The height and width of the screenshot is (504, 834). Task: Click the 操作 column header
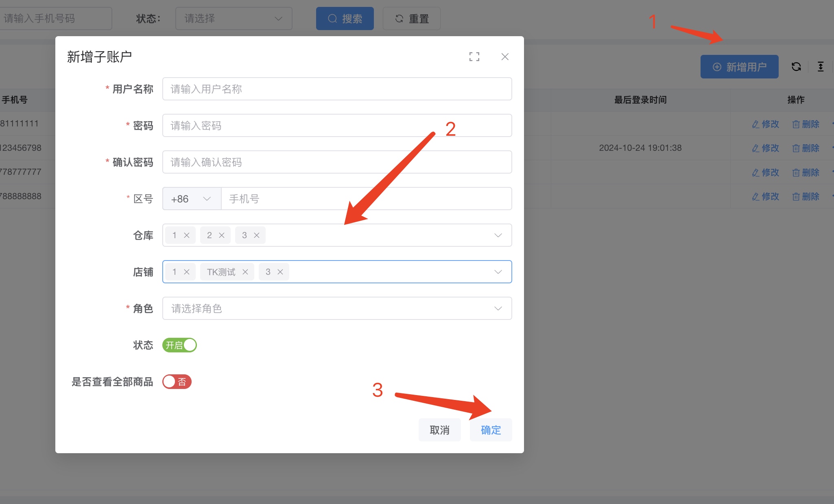(796, 100)
